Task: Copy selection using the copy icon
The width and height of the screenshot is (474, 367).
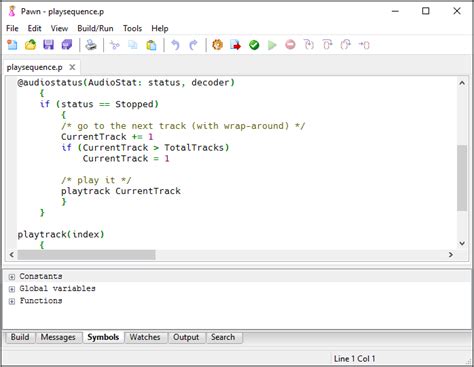Action: coord(133,45)
